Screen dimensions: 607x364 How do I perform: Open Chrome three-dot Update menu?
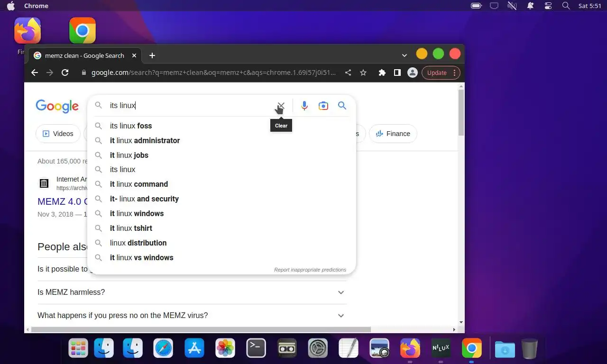(454, 73)
